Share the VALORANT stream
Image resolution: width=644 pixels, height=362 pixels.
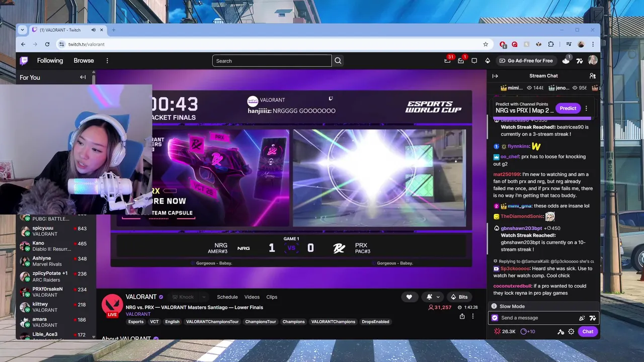point(462,316)
